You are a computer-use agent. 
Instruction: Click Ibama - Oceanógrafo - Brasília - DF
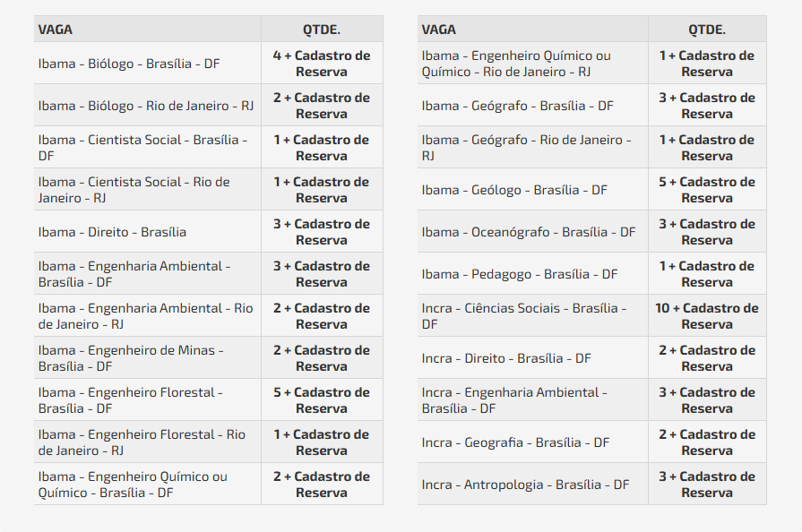[529, 232]
